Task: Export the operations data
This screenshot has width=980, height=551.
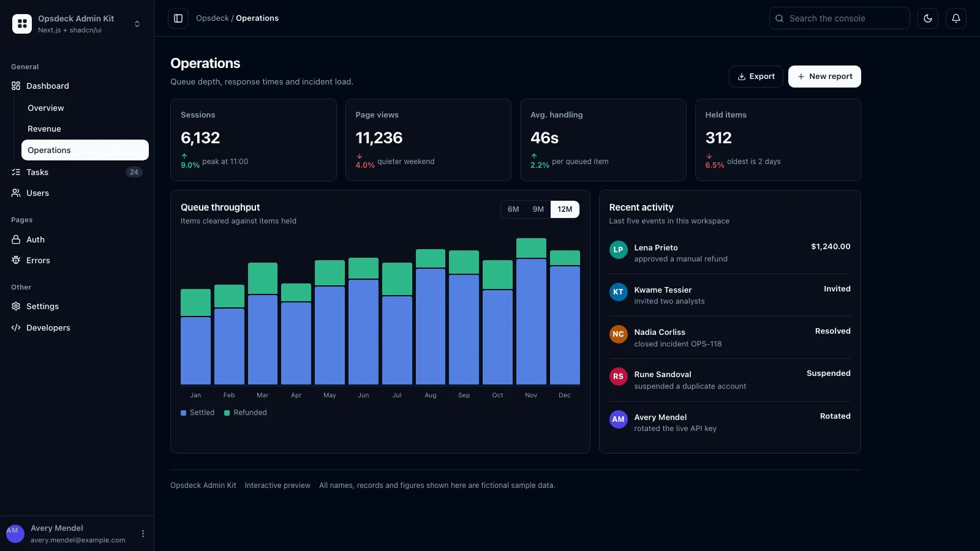Action: (x=756, y=77)
